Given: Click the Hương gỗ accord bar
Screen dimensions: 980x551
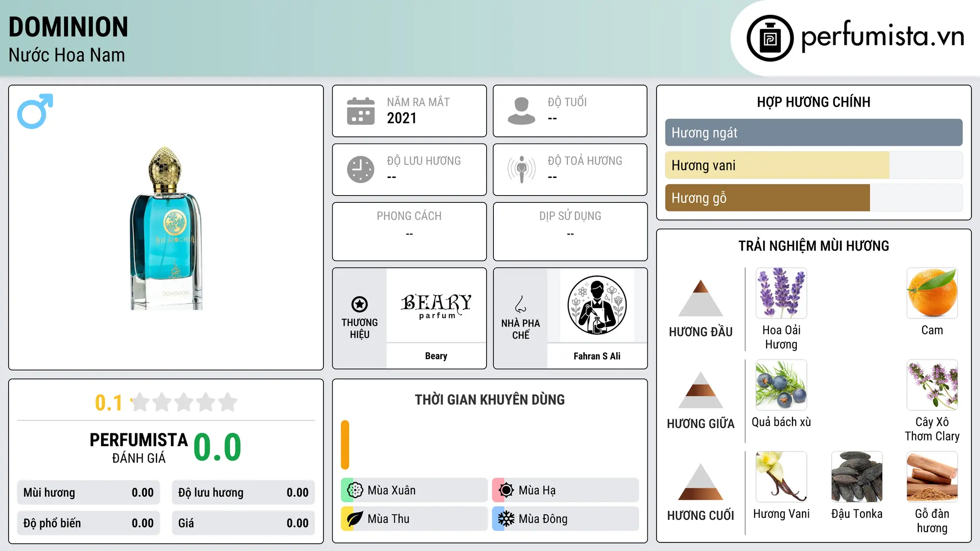Looking at the screenshot, I should 813,198.
